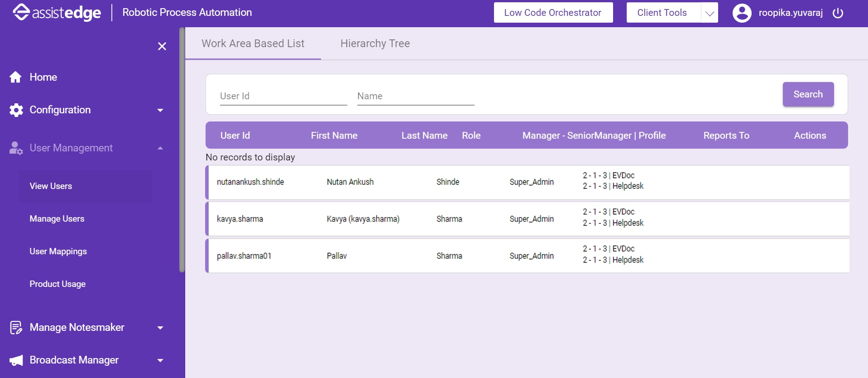
Task: Click the Configuration gear icon
Action: pyautogui.click(x=16, y=110)
